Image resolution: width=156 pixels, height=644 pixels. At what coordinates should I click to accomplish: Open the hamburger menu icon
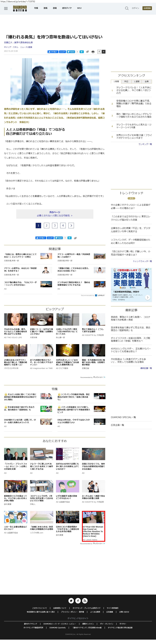6,8
